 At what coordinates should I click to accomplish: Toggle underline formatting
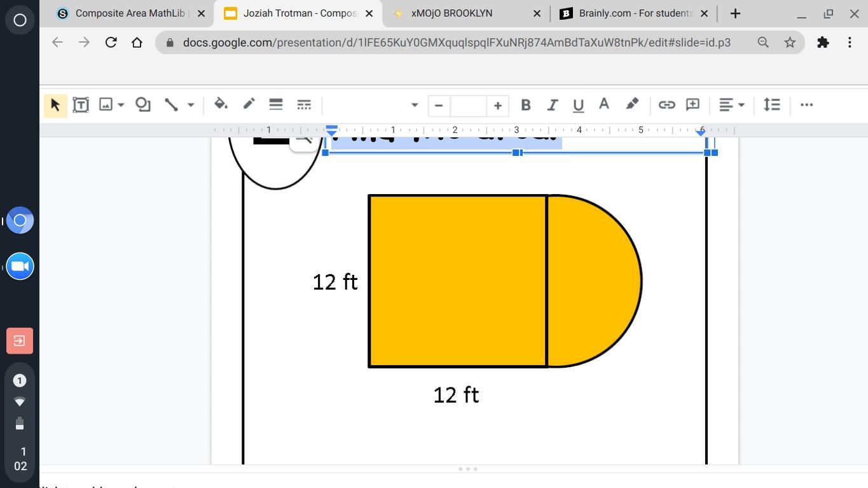click(578, 105)
